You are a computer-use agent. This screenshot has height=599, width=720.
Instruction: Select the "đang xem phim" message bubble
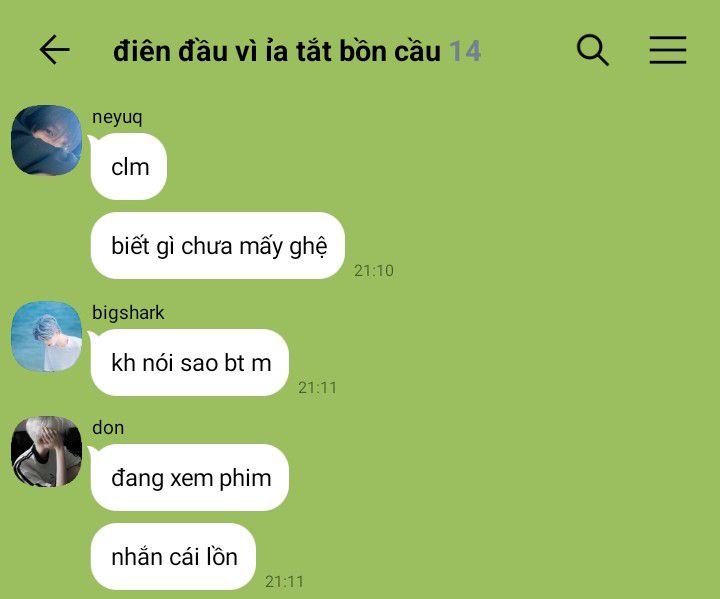click(190, 477)
